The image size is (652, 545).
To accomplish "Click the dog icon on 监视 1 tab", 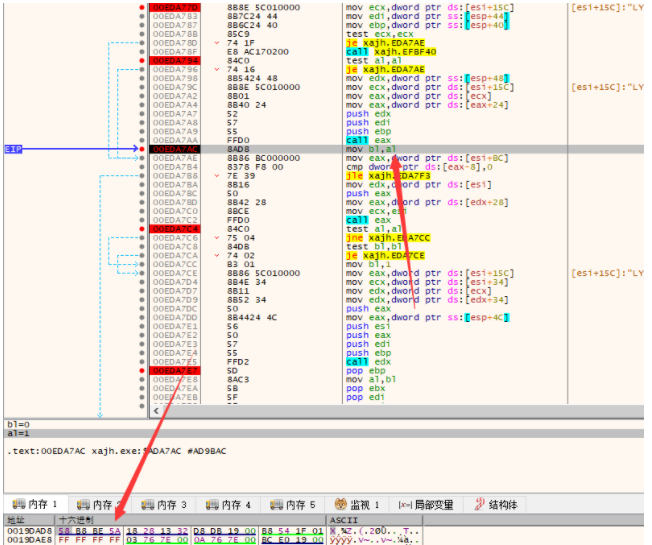I will tap(341, 504).
